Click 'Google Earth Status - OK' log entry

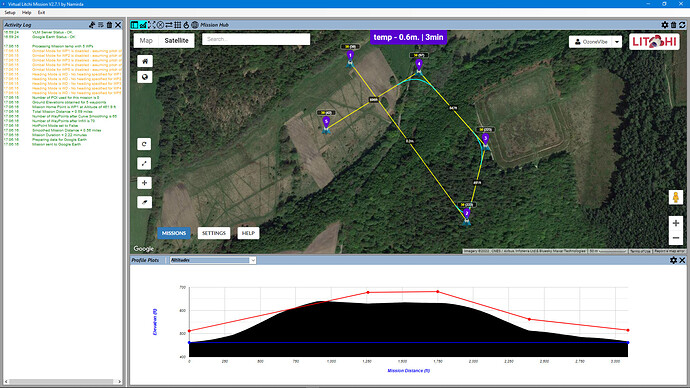(53, 37)
